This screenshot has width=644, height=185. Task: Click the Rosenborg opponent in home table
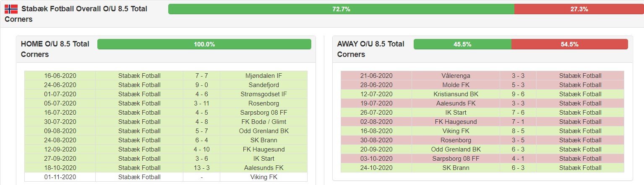[263, 103]
